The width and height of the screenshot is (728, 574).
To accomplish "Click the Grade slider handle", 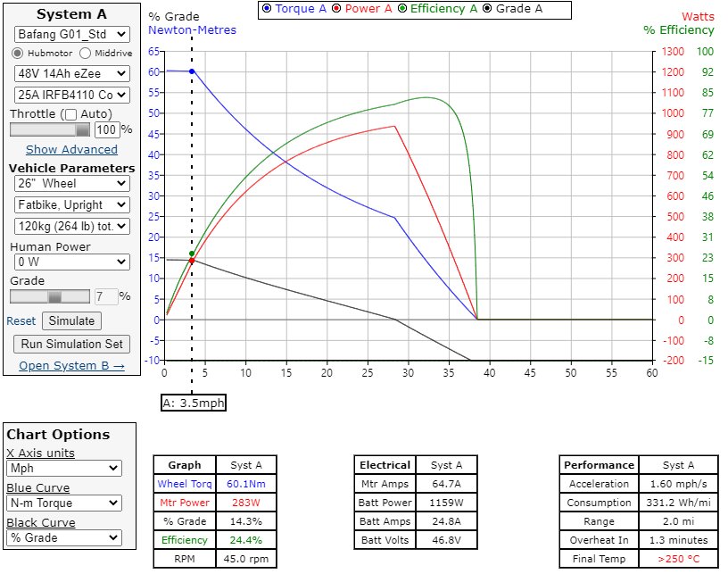I will (54, 296).
